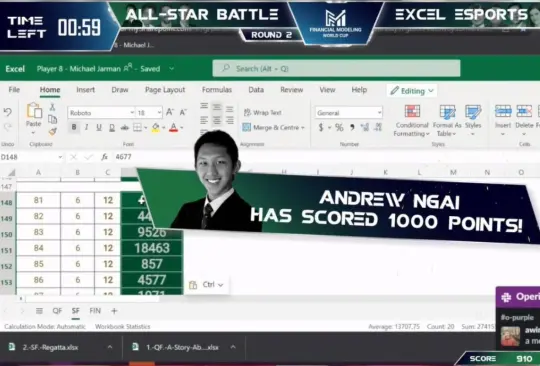Toggle Wrap Text option
The image size is (540, 366).
263,113
